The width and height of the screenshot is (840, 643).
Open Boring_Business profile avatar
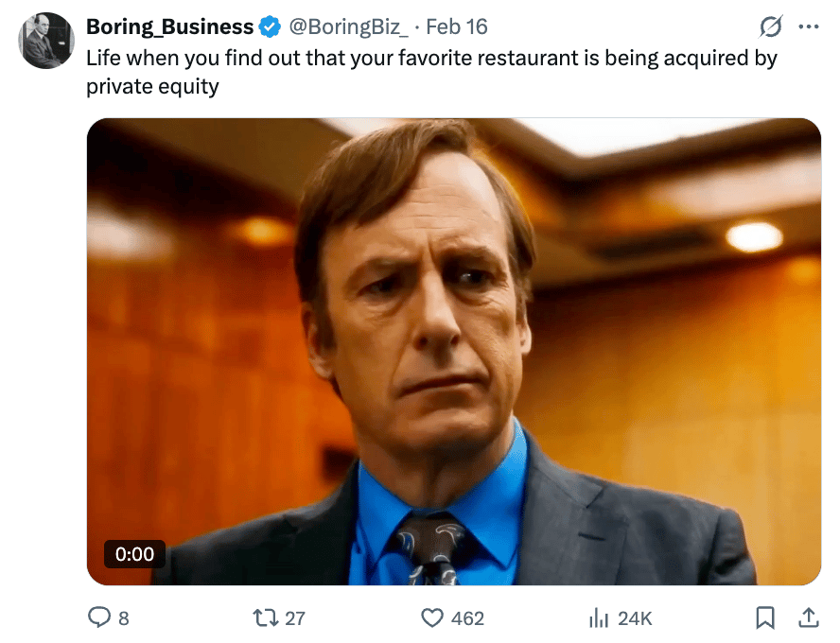coord(46,41)
